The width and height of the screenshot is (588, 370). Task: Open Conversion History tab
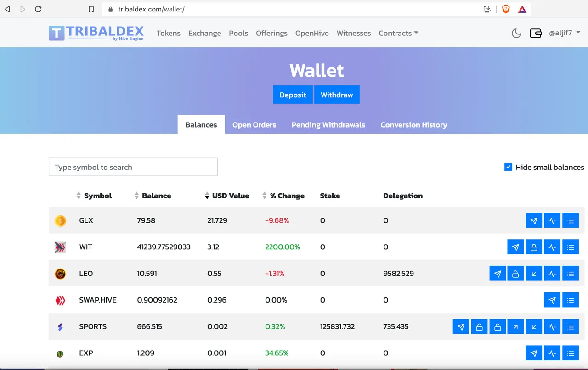click(x=414, y=125)
